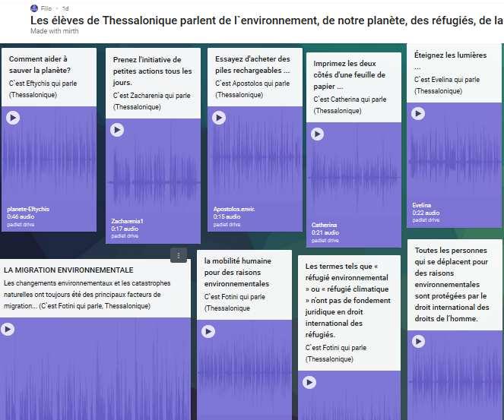Open the Catherina waveform thumbnail
This screenshot has width=504, height=420.
(353, 178)
